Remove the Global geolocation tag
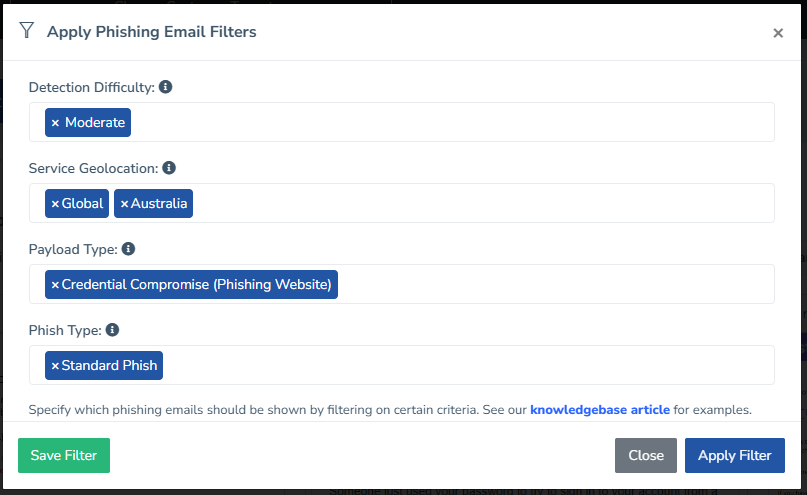This screenshot has width=807, height=495. (x=55, y=204)
